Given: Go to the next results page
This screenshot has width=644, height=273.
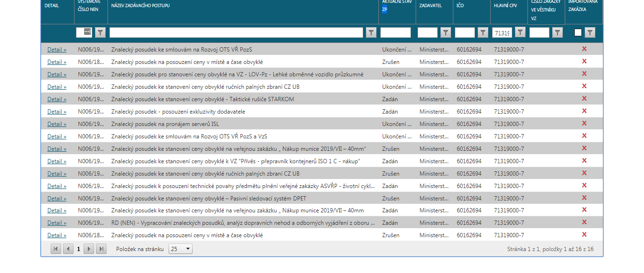Looking at the screenshot, I should tap(89, 249).
